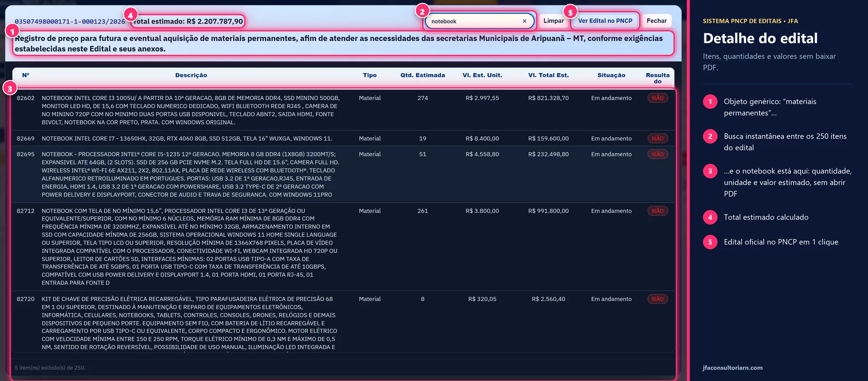Click quantity 274 in row 82602
This screenshot has width=868, height=381.
pyautogui.click(x=423, y=98)
